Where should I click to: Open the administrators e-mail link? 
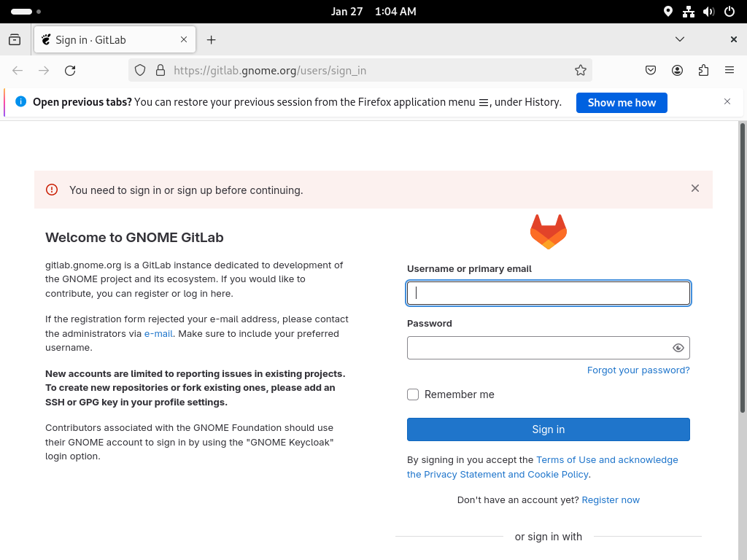pos(158,334)
